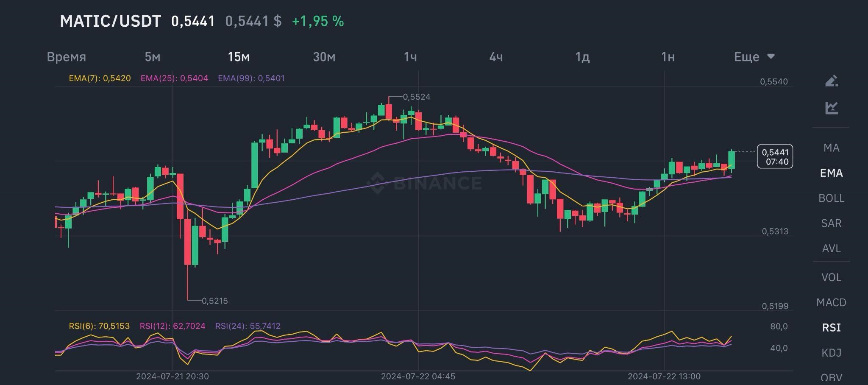Switch to the 5м timeframe
This screenshot has width=868, height=385.
[153, 57]
